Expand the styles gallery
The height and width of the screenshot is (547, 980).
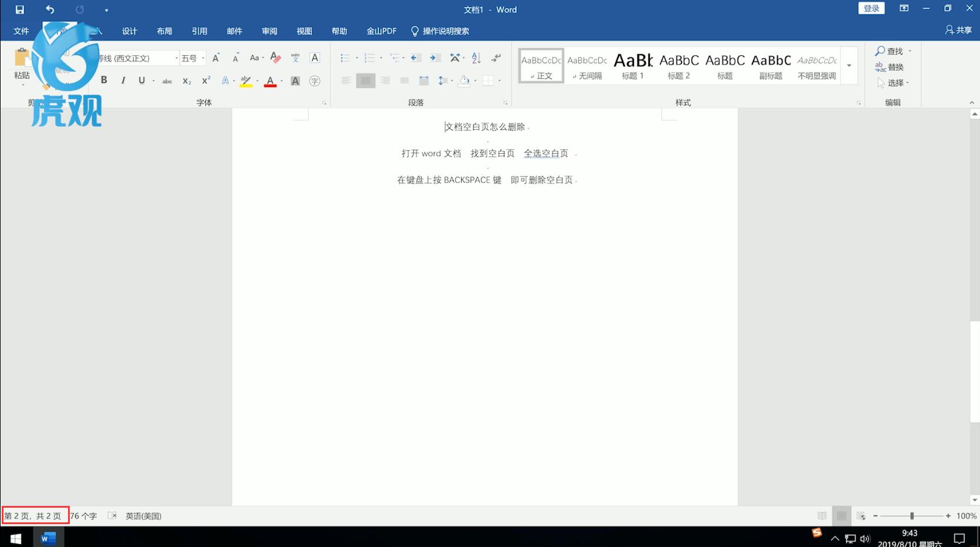tap(849, 66)
